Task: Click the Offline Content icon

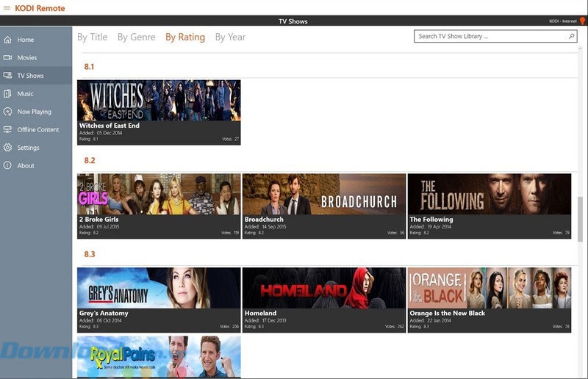Action: (7, 129)
